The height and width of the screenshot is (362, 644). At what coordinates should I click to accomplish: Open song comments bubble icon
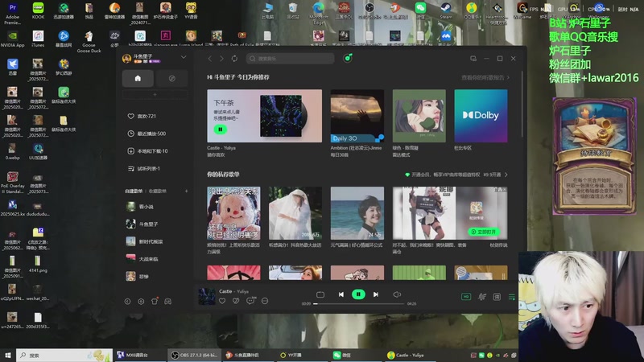coord(250,301)
